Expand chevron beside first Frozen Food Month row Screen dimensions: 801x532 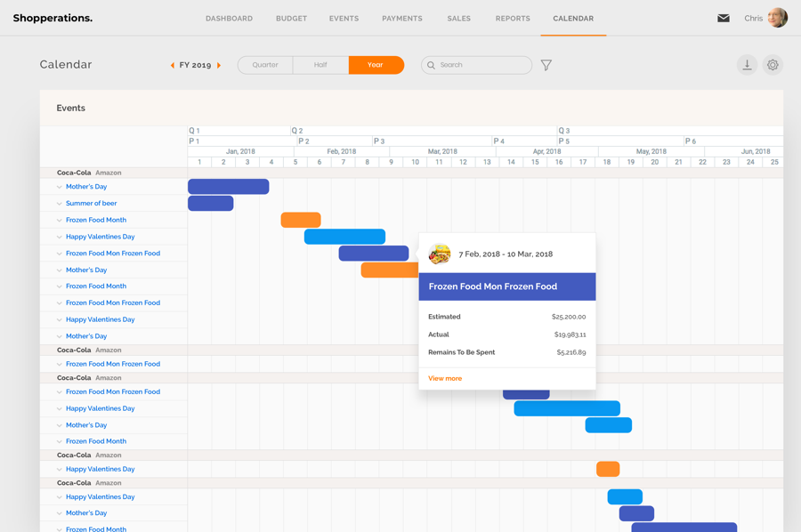tap(60, 220)
